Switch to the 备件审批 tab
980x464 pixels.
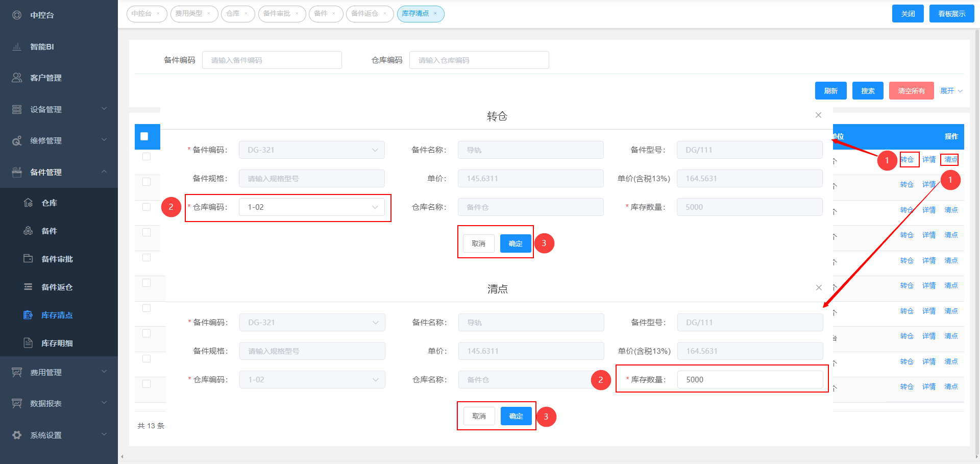point(277,14)
